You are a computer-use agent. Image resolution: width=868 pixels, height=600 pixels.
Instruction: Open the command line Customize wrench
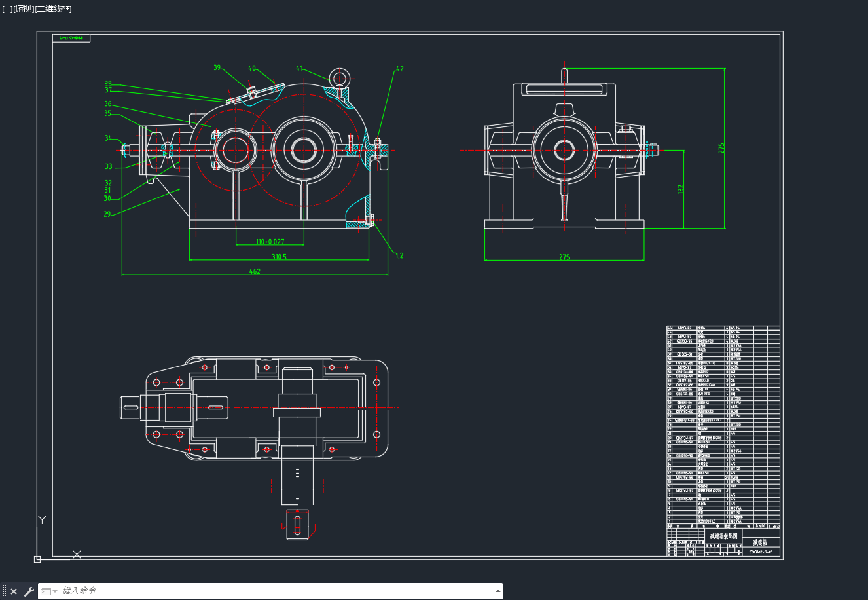[29, 591]
